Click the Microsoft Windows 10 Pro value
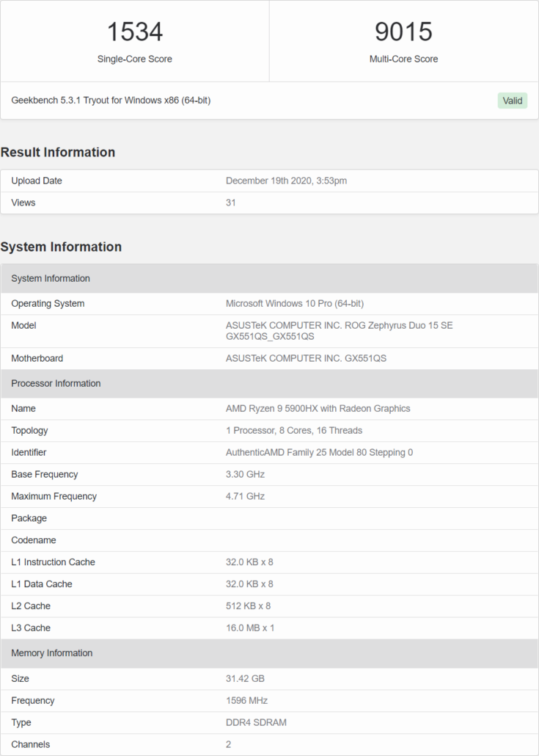This screenshot has width=539, height=756. pyautogui.click(x=294, y=303)
